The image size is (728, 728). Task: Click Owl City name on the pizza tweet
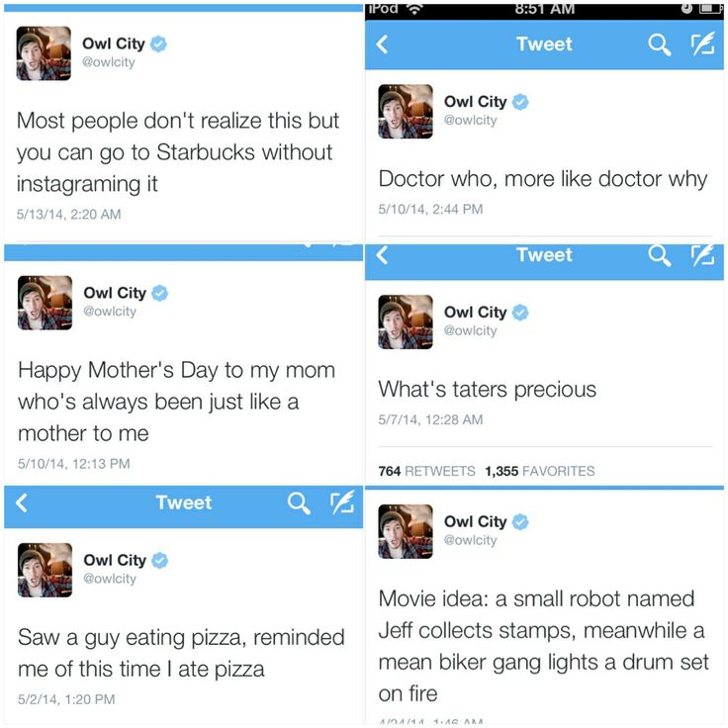point(115,560)
